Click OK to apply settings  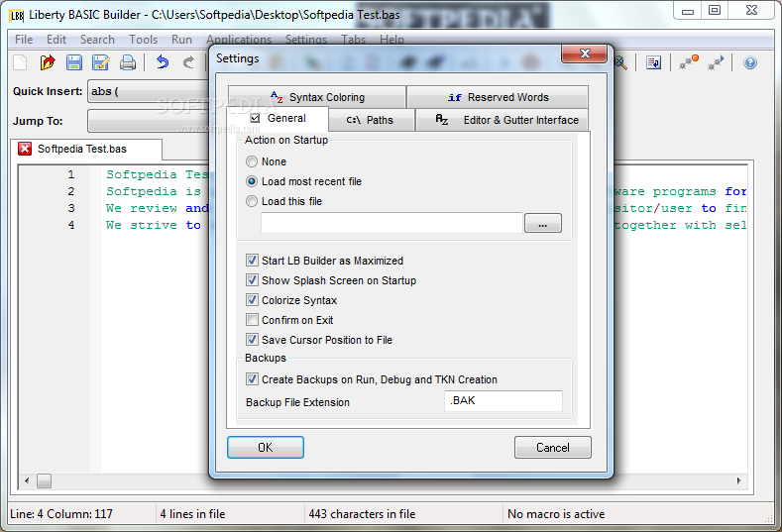[x=266, y=447]
